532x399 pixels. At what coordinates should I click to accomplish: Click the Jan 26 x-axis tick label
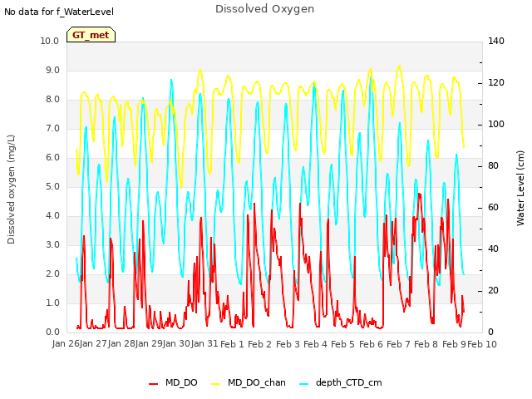coord(66,343)
